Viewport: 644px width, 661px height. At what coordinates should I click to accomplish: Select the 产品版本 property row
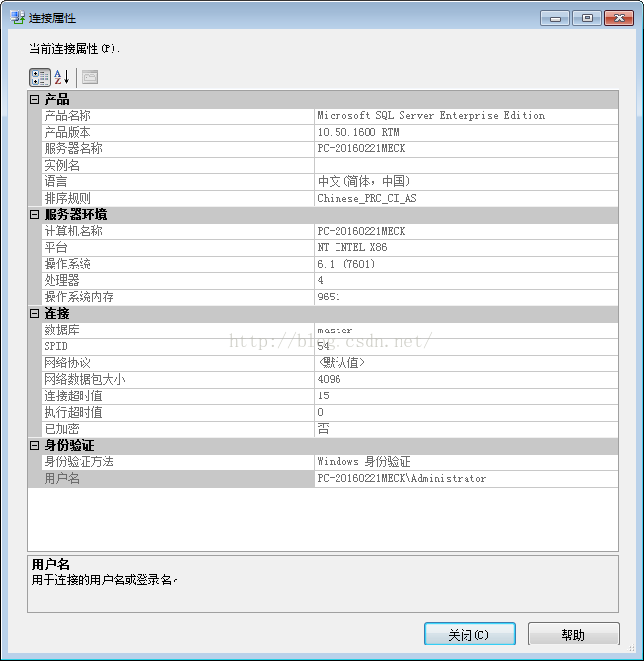(x=330, y=133)
